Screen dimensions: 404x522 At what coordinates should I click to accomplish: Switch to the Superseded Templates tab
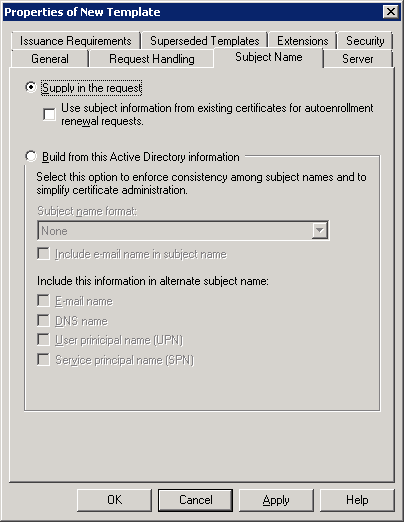pos(204,41)
